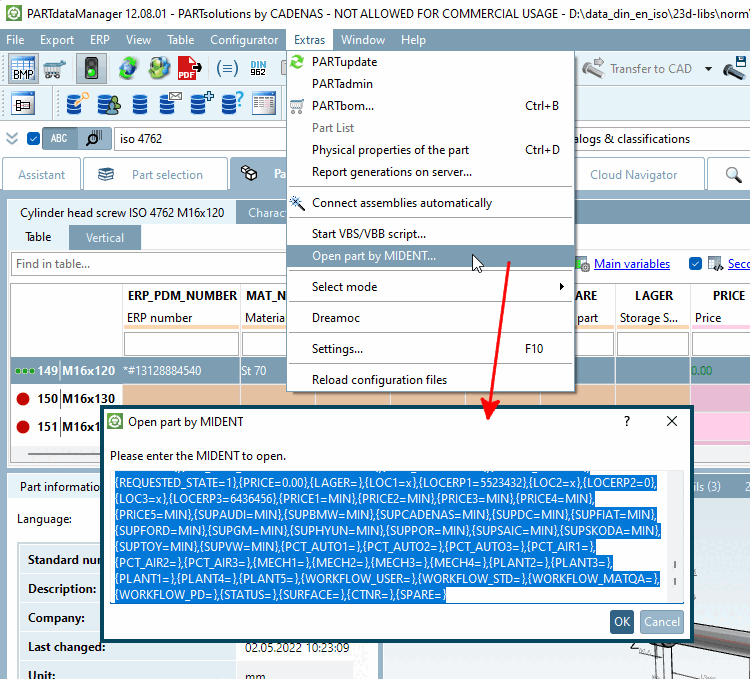This screenshot has height=679, width=750.
Task: Click the barcode magnifier search mode icon
Action: [x=94, y=139]
